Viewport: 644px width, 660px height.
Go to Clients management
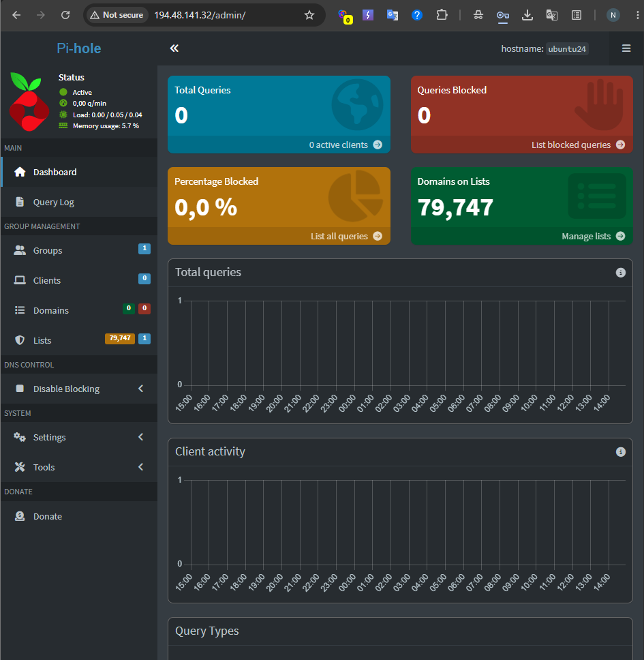(79, 280)
